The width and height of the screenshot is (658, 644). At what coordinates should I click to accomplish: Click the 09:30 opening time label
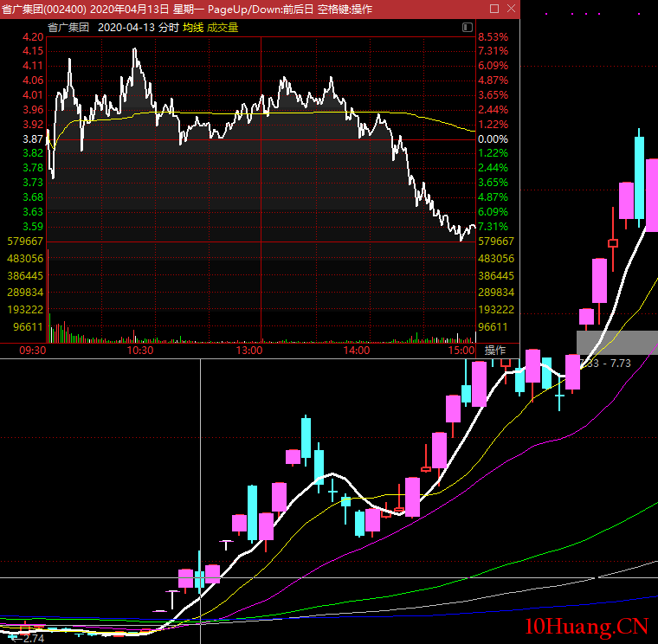(32, 351)
